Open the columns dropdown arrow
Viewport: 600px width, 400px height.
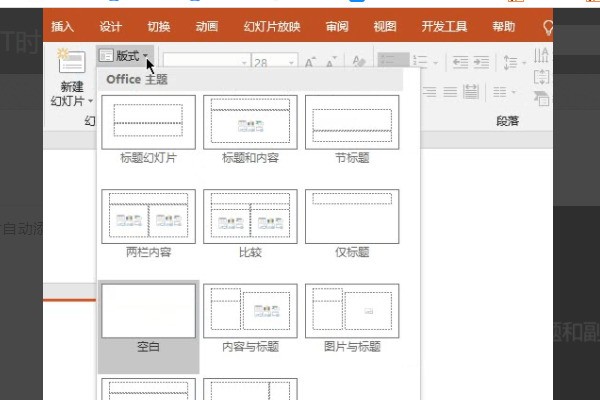coord(514,92)
